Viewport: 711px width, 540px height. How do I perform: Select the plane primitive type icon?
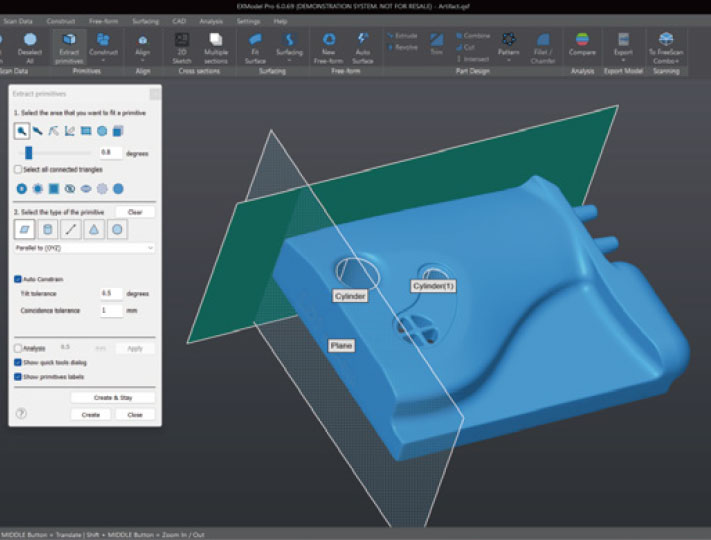pyautogui.click(x=22, y=230)
